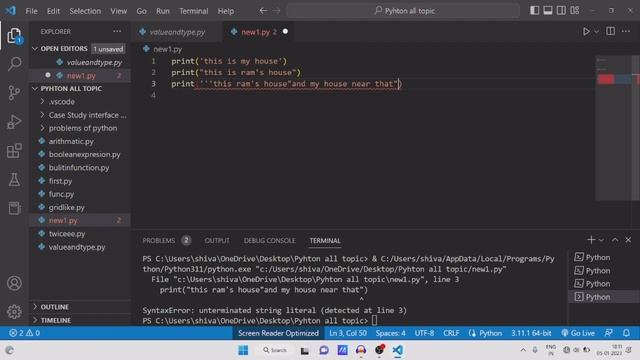This screenshot has height=360, width=640.
Task: Collapse the Open Editors section
Action: (64, 49)
